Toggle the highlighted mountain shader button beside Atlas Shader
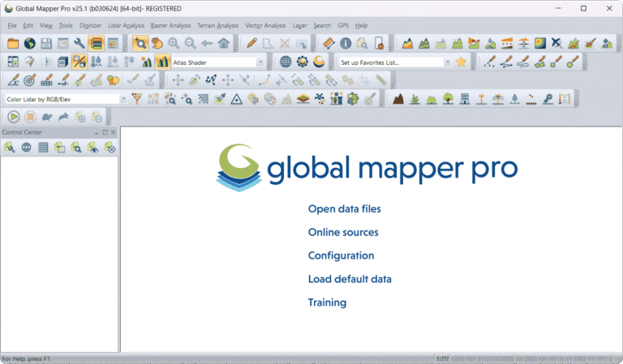The width and height of the screenshot is (623, 364). point(162,62)
